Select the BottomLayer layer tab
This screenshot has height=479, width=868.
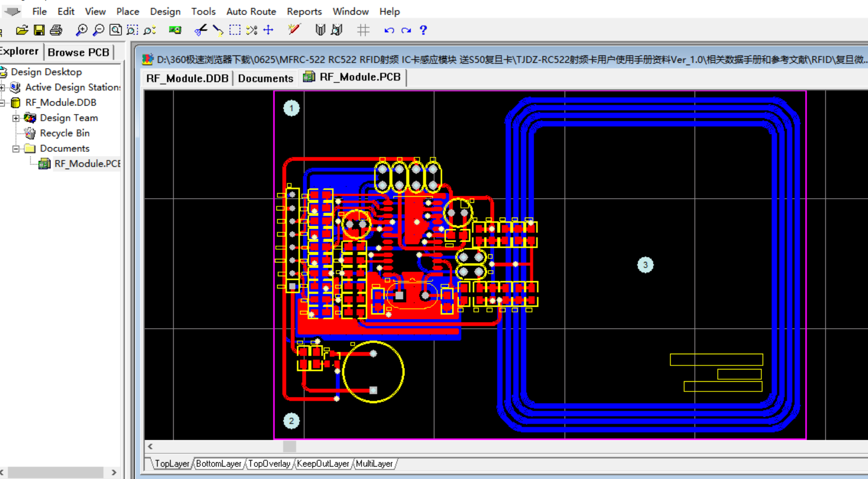click(219, 464)
